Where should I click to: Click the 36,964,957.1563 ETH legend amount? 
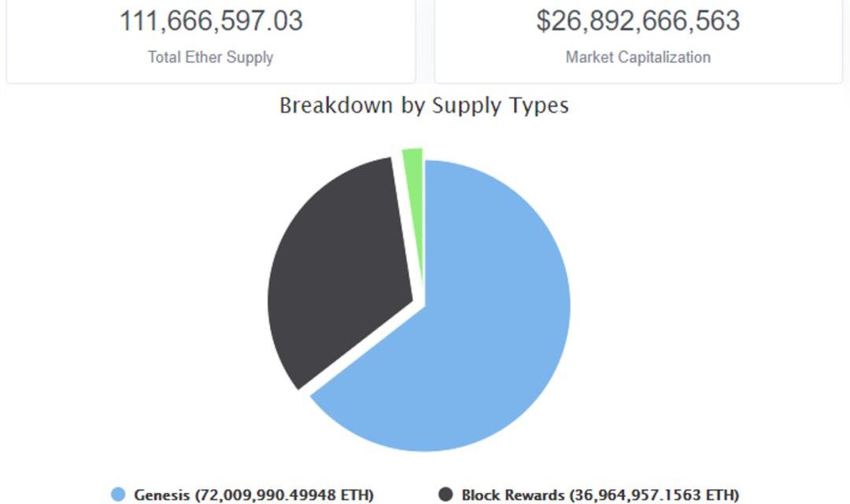click(656, 495)
